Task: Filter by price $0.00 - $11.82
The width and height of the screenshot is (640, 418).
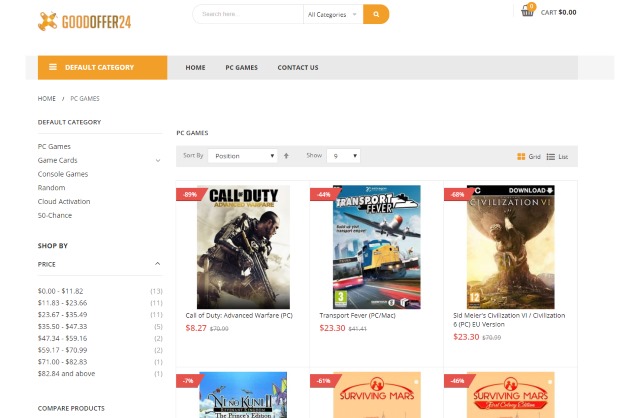Action: 60,291
